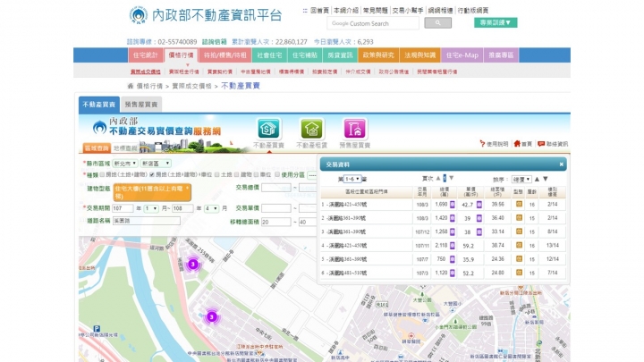Open the district dropdown showing 新店區
The width and height of the screenshot is (644, 362).
click(156, 164)
